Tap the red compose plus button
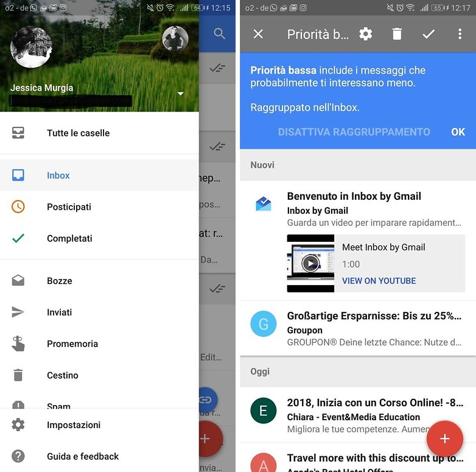 pos(444,439)
